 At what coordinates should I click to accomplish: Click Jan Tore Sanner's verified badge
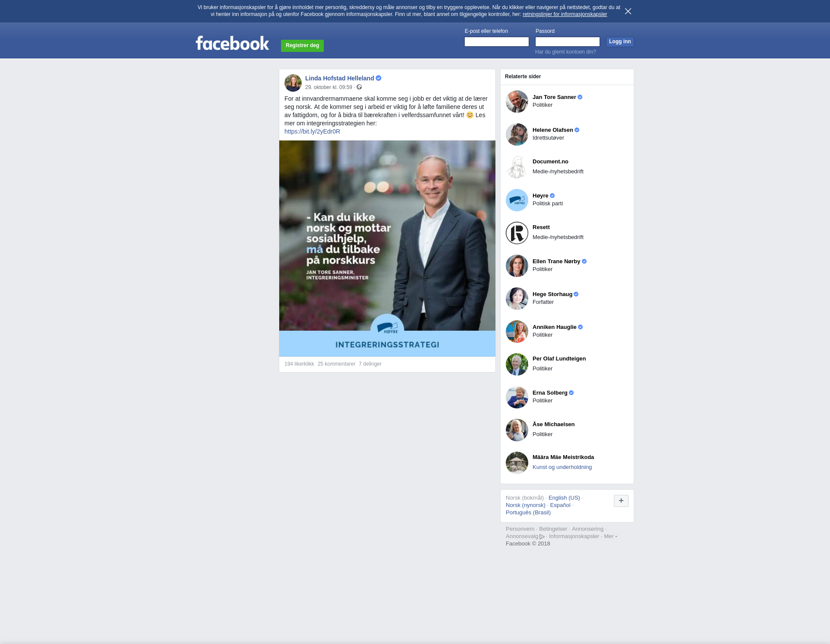click(x=580, y=97)
